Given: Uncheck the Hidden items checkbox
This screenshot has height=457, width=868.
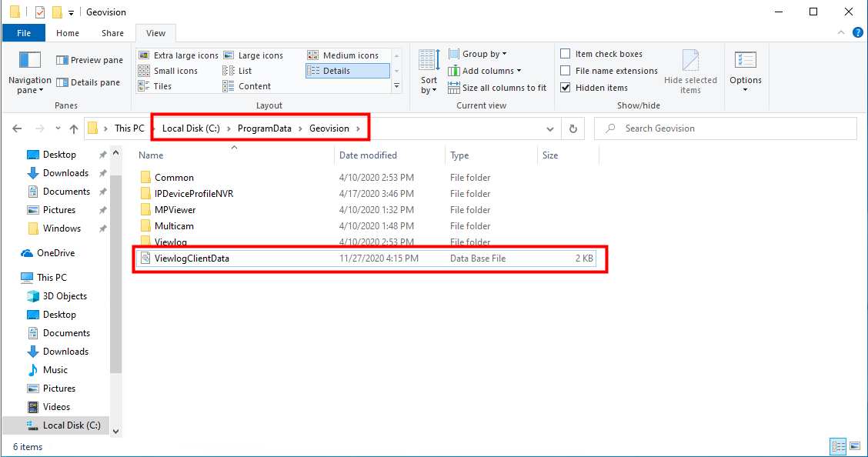Looking at the screenshot, I should tap(565, 88).
